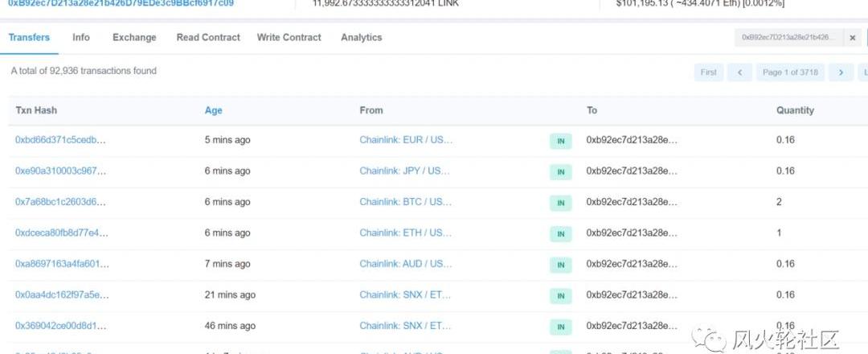Click the contract address at page top
The width and height of the screenshot is (868, 354).
(x=121, y=3)
